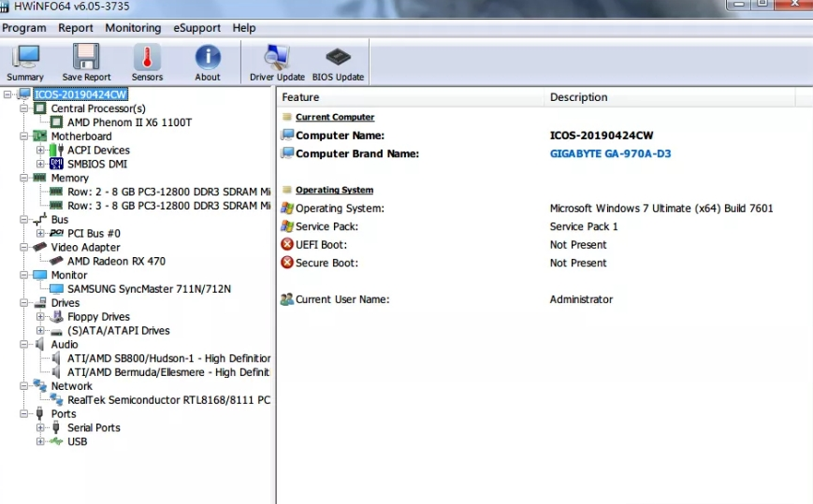This screenshot has height=504, width=813.
Task: Select the SAMSUNG SyncMaster monitor entry
Action: [x=149, y=289]
